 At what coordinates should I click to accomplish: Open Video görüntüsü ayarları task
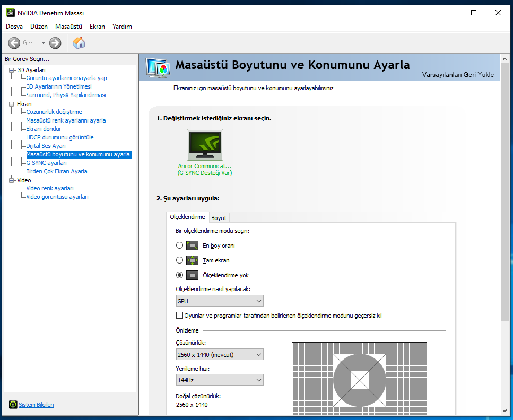tap(57, 197)
